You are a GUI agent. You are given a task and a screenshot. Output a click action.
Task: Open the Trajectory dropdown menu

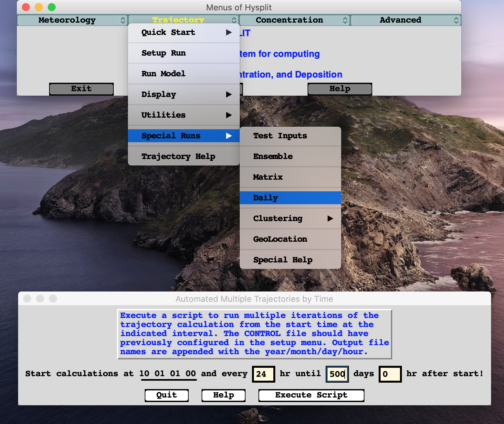[x=184, y=20]
